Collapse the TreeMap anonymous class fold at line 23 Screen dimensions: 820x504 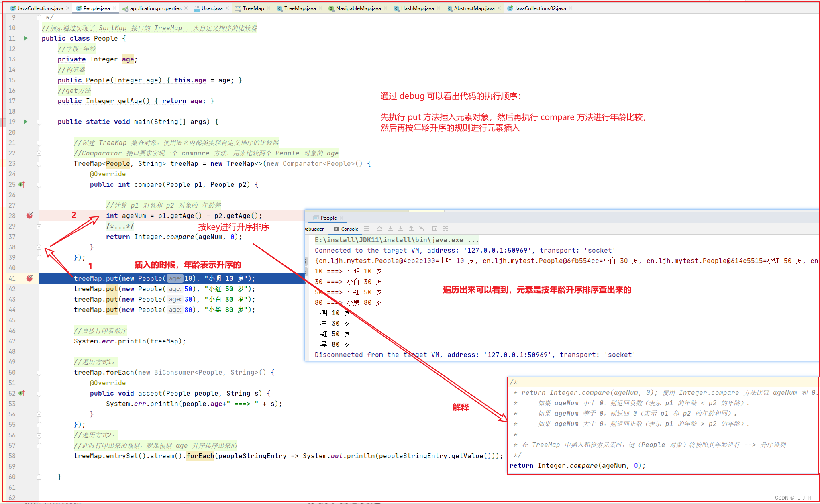39,163
